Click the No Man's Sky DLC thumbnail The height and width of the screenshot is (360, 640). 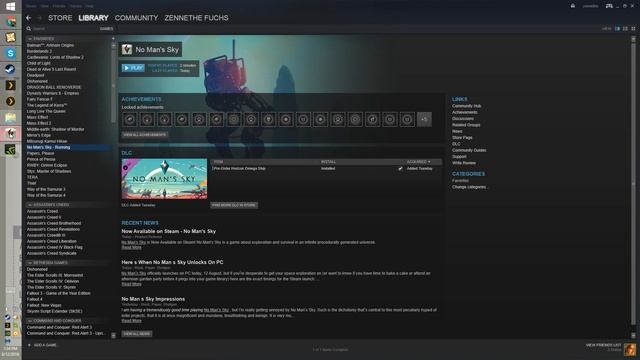[x=164, y=179]
